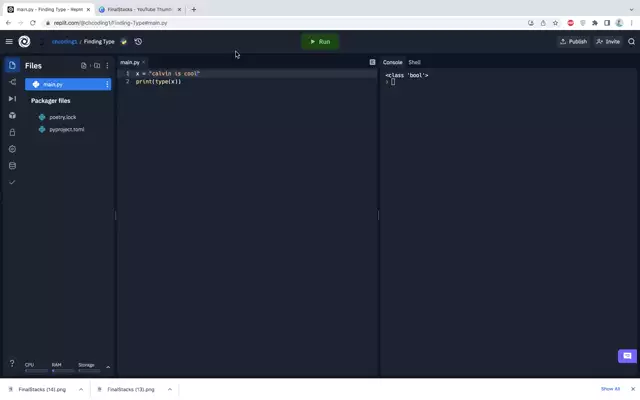This screenshot has width=640, height=400.
Task: Click the RAM usage bar
Action: tap(63, 371)
